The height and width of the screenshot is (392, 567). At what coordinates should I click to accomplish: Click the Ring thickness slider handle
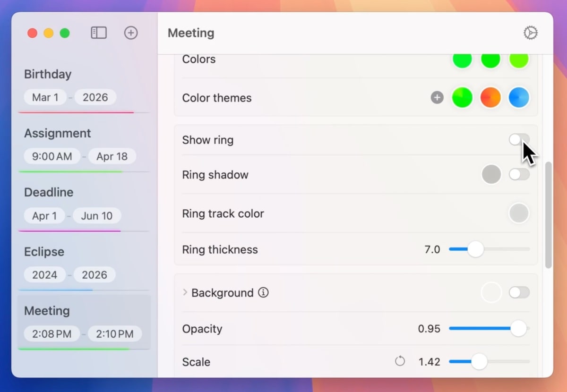coord(475,249)
